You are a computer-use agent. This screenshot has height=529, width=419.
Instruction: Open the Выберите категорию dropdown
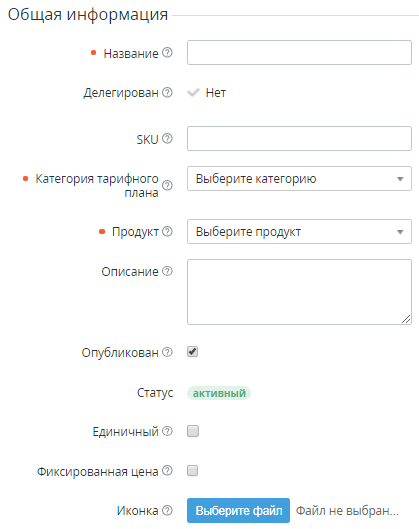coord(299,178)
